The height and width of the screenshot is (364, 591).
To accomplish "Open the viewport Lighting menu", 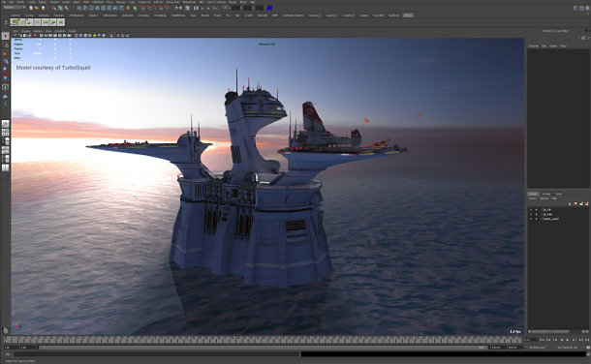I will [38, 31].
